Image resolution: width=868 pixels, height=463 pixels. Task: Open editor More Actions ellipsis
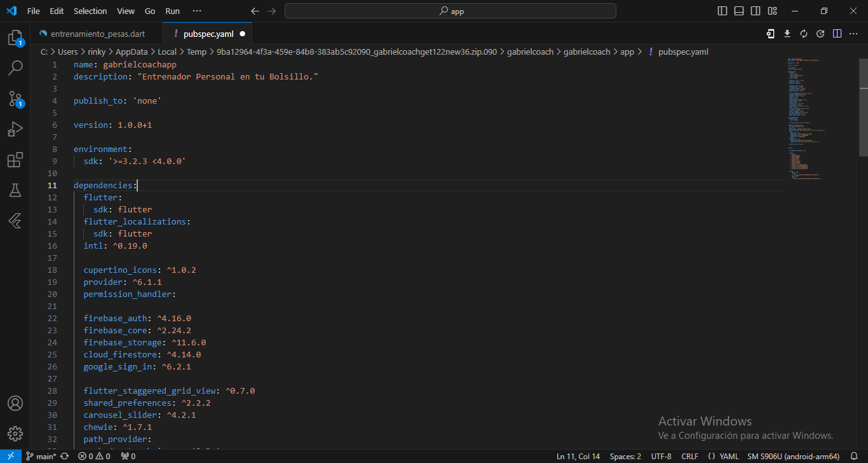click(853, 34)
